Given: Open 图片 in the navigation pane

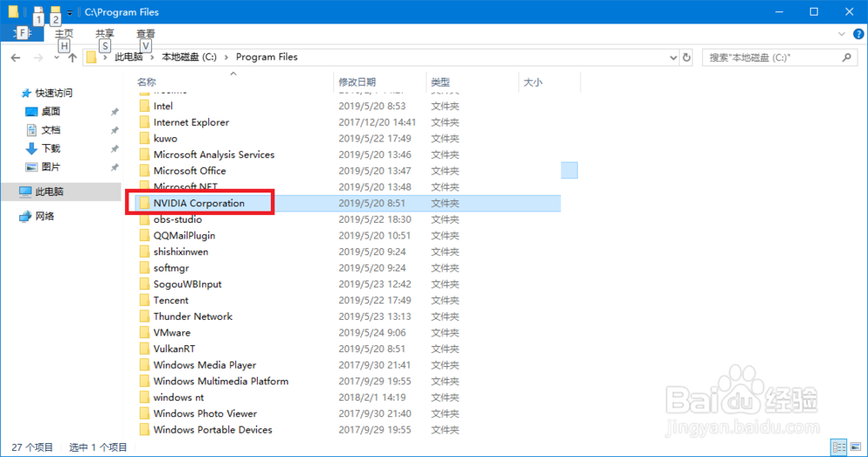Looking at the screenshot, I should [50, 167].
